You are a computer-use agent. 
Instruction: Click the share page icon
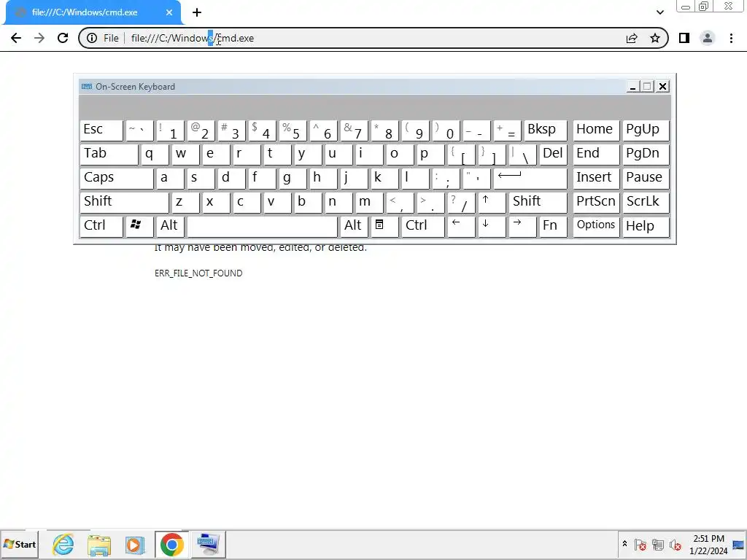[x=632, y=38]
